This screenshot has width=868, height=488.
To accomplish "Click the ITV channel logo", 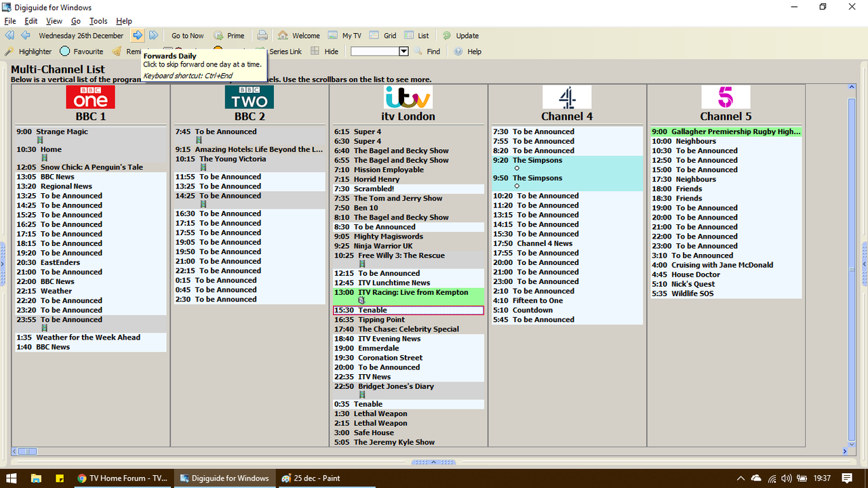I will tap(408, 97).
